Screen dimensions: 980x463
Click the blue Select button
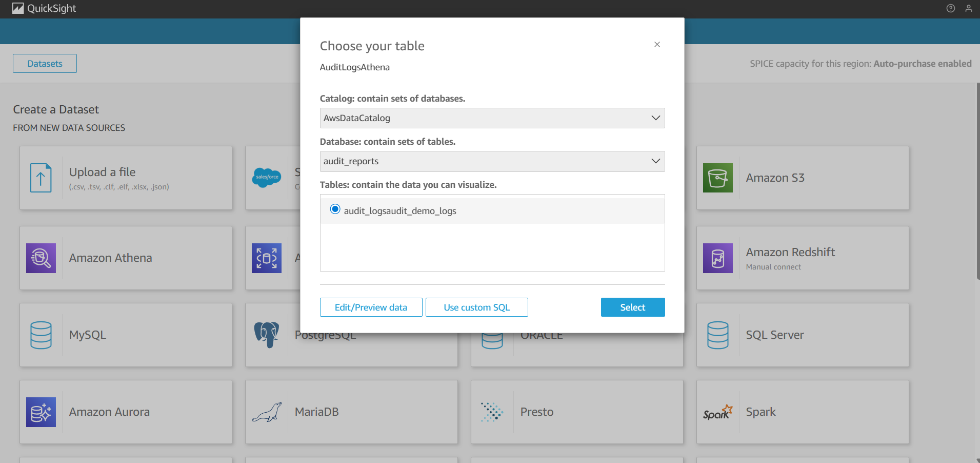click(633, 307)
